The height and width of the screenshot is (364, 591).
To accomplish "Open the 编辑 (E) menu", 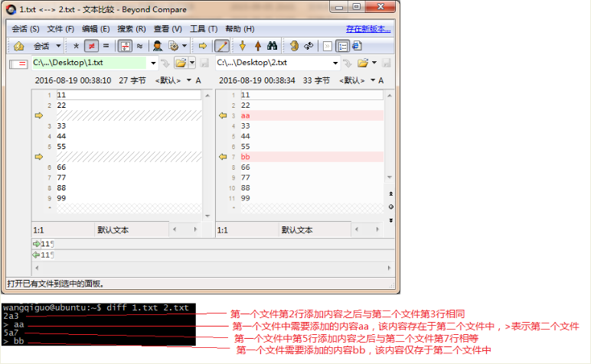I will pyautogui.click(x=96, y=29).
